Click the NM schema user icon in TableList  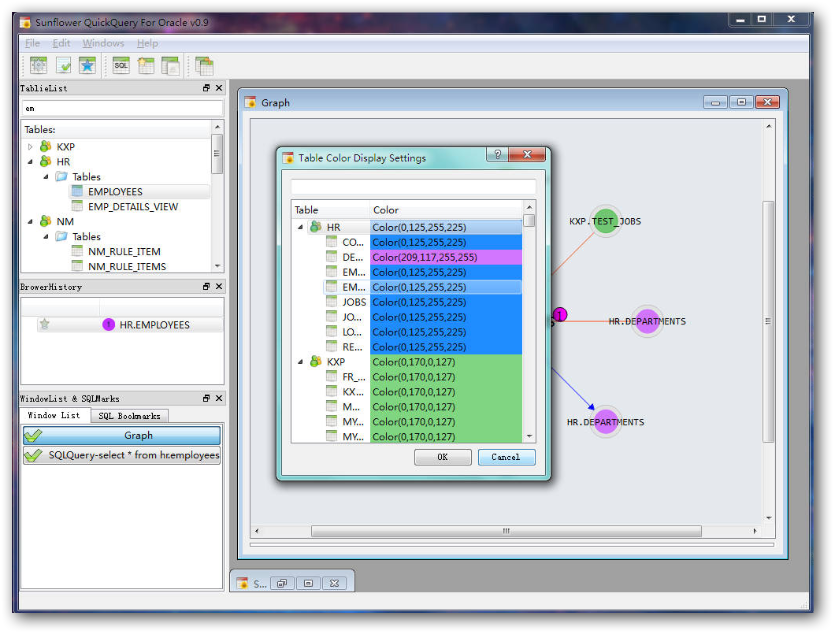(x=46, y=221)
